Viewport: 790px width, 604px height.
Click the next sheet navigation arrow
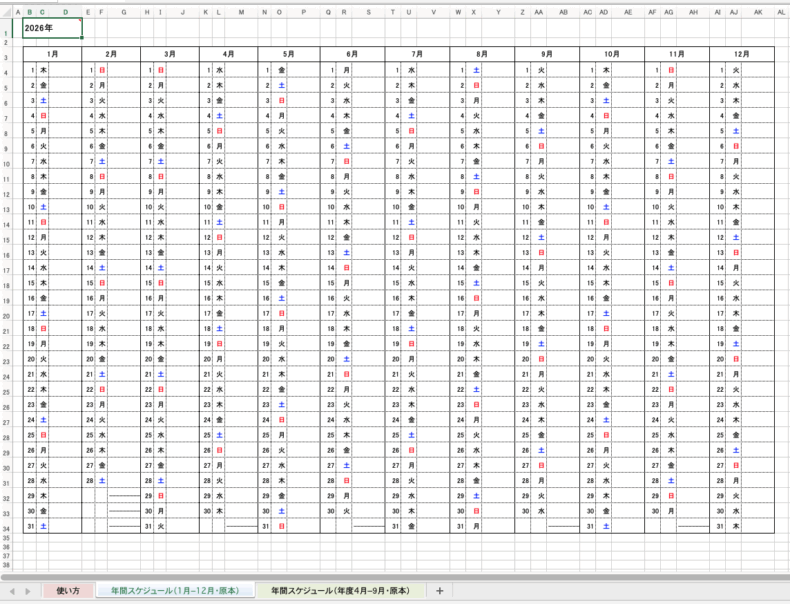coord(28,591)
